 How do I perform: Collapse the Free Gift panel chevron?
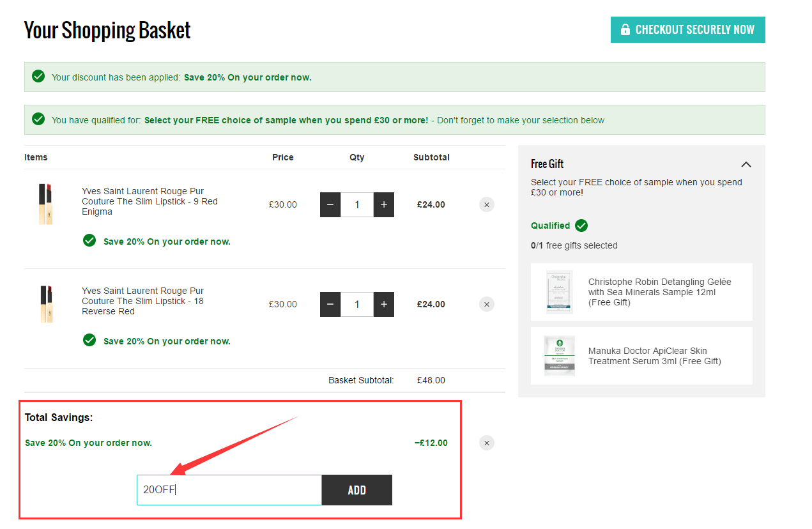click(746, 164)
